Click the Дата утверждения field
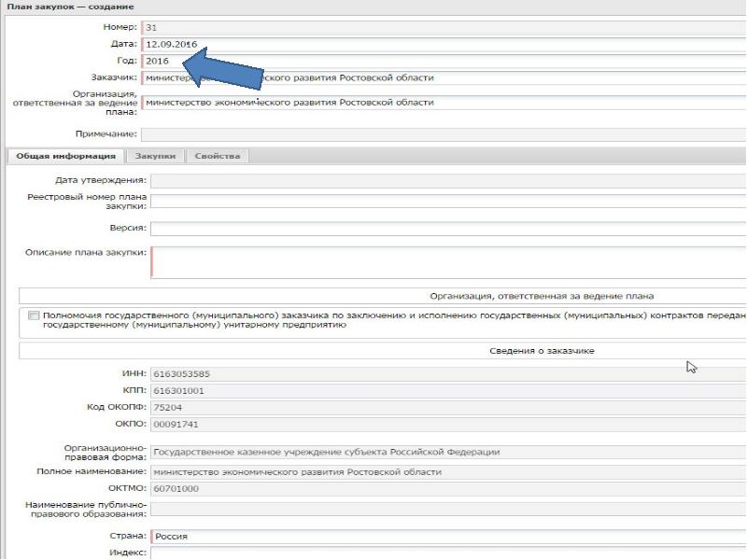The width and height of the screenshot is (747, 560). [449, 180]
